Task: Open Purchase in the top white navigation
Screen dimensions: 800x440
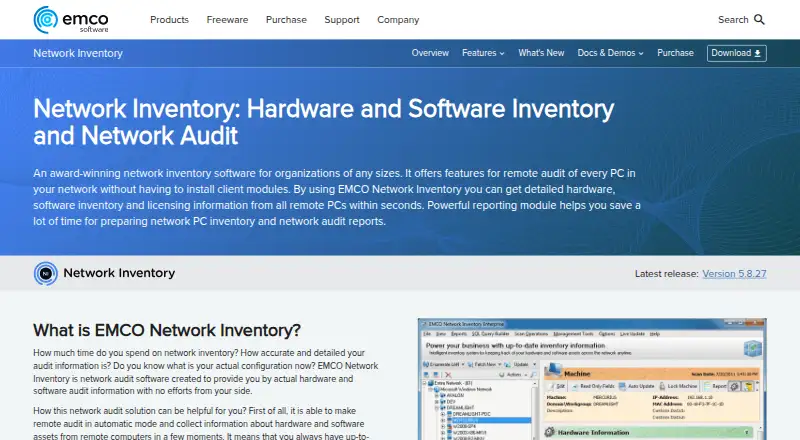Action: click(286, 20)
